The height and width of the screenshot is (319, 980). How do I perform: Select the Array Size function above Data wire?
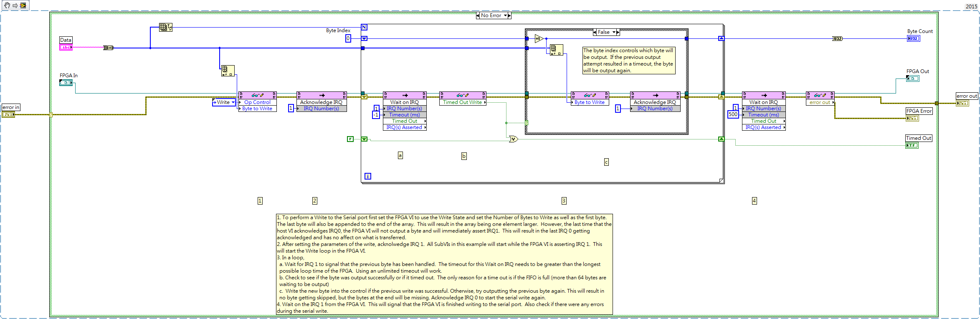pos(165,28)
